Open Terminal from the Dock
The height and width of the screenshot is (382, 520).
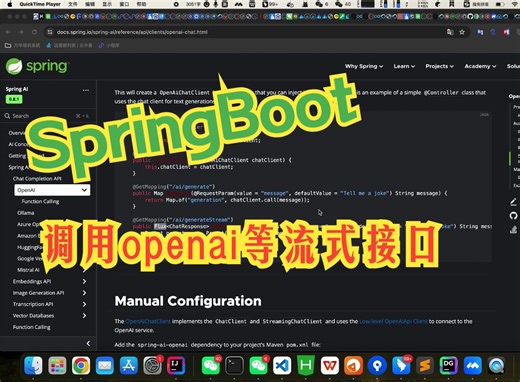tap(234, 366)
